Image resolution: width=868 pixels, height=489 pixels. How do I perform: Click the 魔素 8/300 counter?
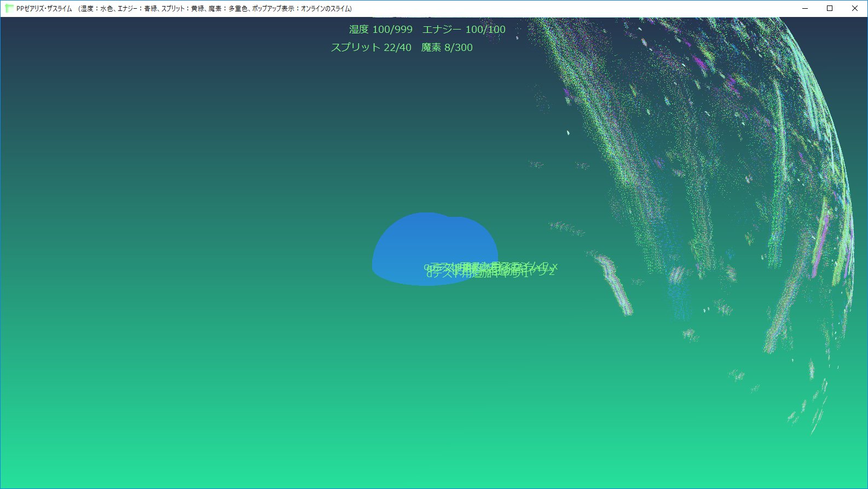click(x=447, y=48)
